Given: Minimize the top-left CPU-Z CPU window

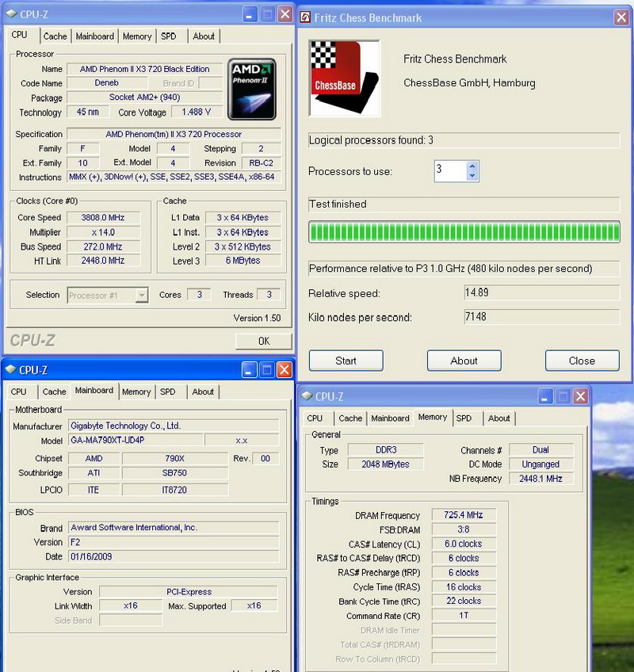Looking at the screenshot, I should coord(250,14).
